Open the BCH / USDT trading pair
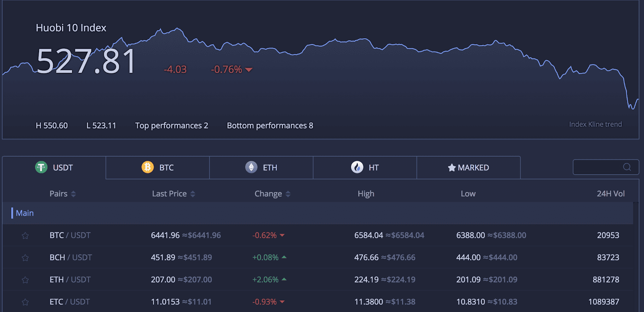644x312 pixels. [x=71, y=257]
